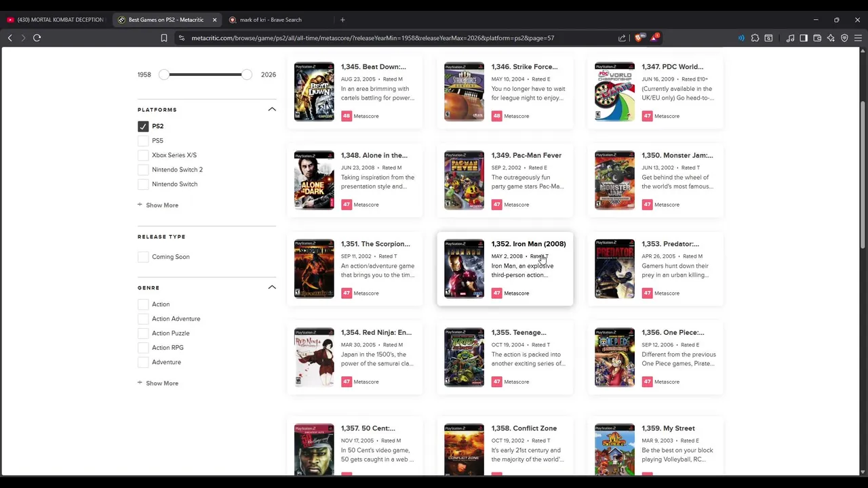The width and height of the screenshot is (868, 488).
Task: Open the browser hamburger menu
Action: [x=858, y=38]
